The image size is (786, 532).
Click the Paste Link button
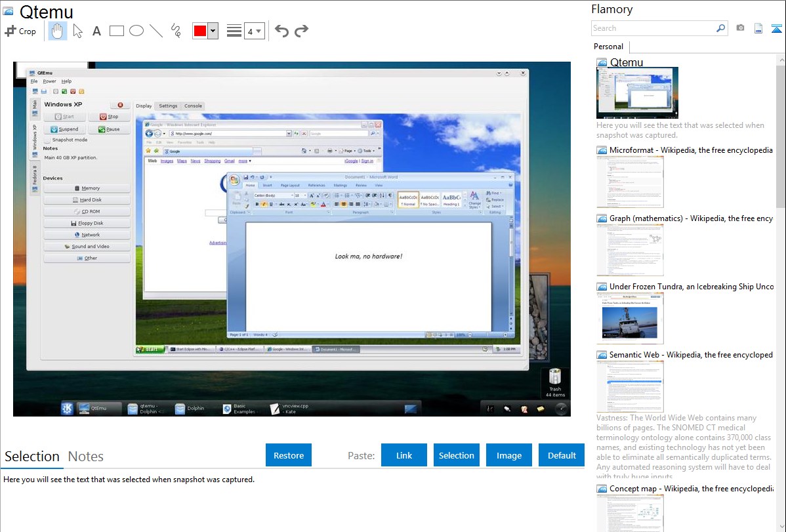tap(404, 455)
